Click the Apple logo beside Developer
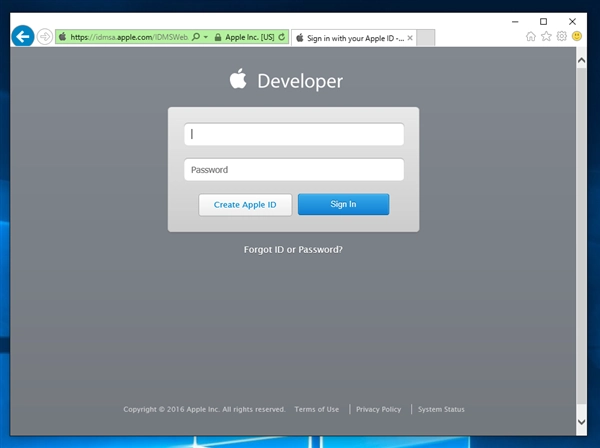This screenshot has width=600, height=448. coord(238,78)
